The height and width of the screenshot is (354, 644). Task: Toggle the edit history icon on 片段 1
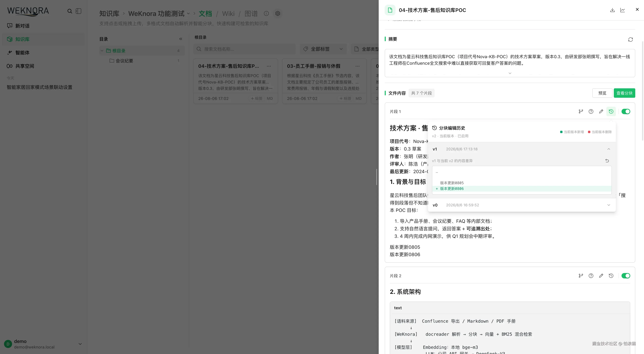pyautogui.click(x=611, y=111)
